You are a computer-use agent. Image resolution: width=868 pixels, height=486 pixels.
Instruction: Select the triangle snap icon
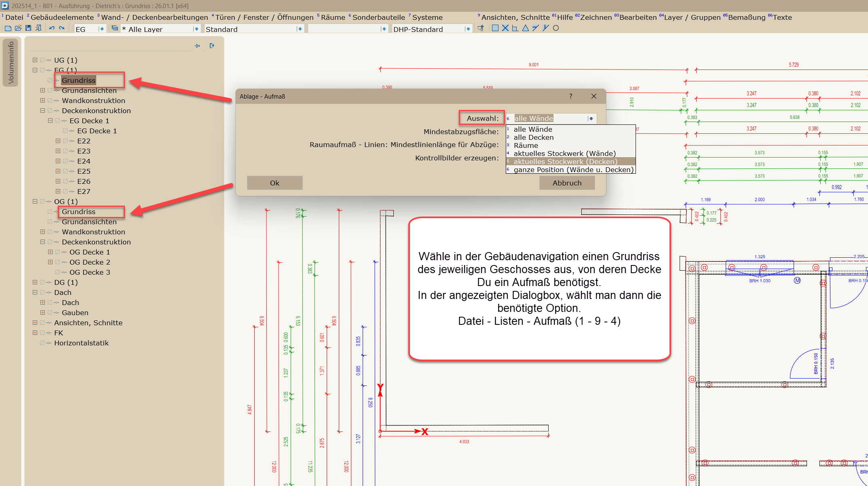(526, 28)
